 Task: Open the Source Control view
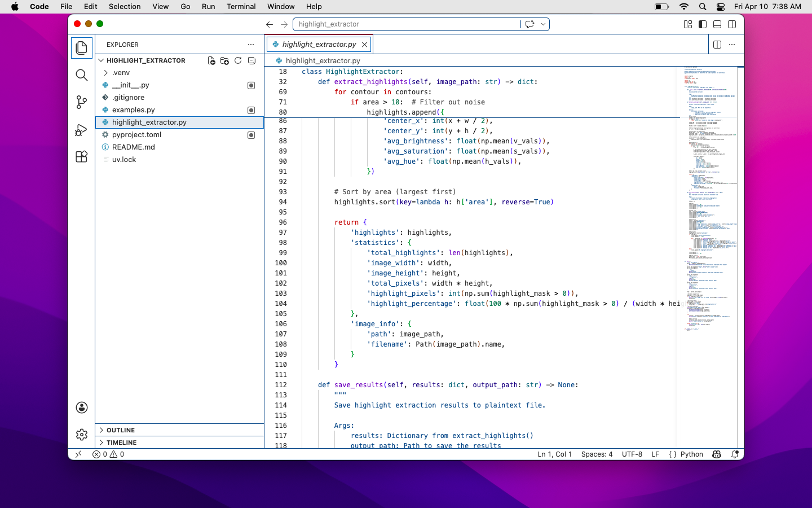82,102
